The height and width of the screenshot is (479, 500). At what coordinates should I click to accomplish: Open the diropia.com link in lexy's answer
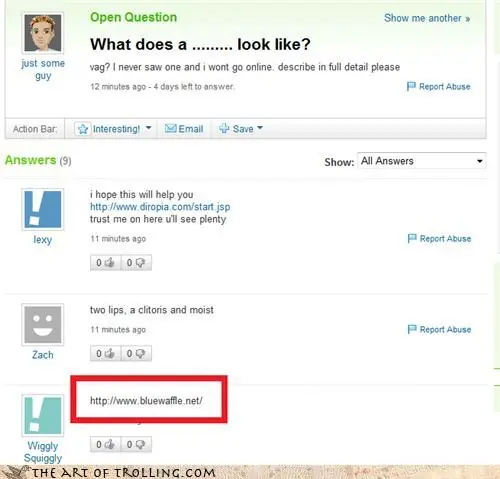(x=160, y=207)
